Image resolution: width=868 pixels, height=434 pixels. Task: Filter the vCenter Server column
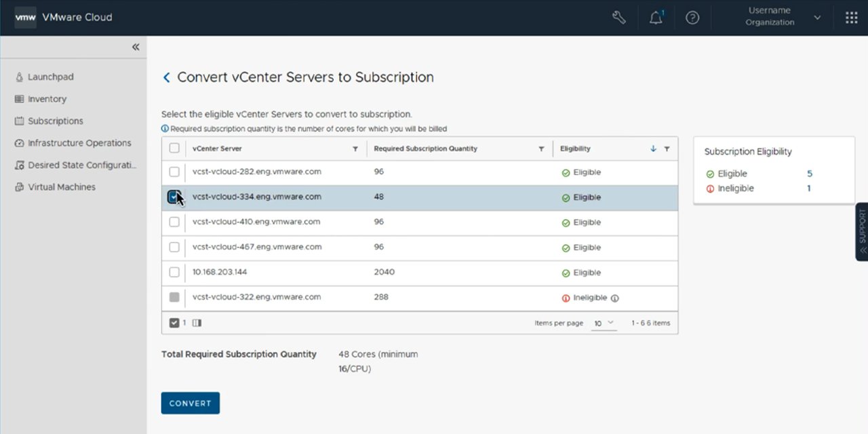tap(355, 149)
